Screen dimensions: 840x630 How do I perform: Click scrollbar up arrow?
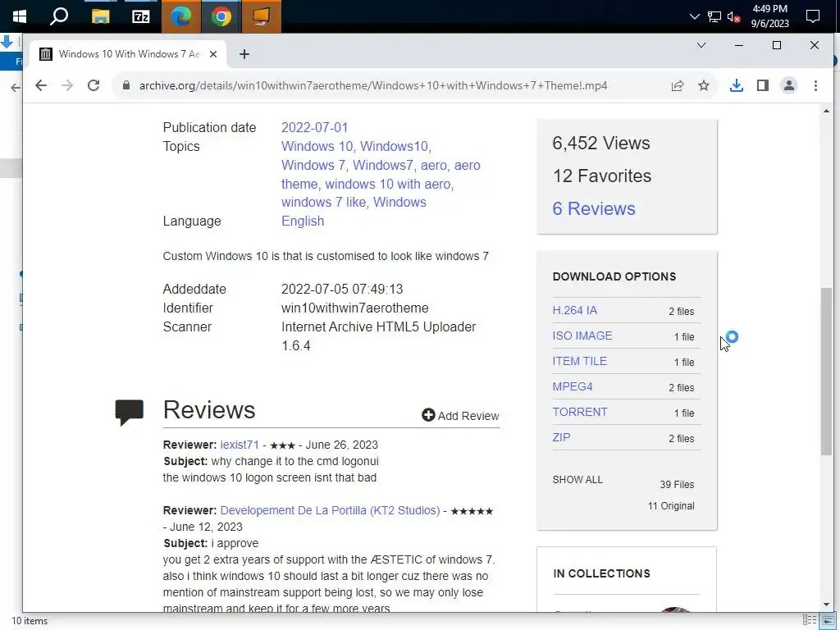click(826, 111)
